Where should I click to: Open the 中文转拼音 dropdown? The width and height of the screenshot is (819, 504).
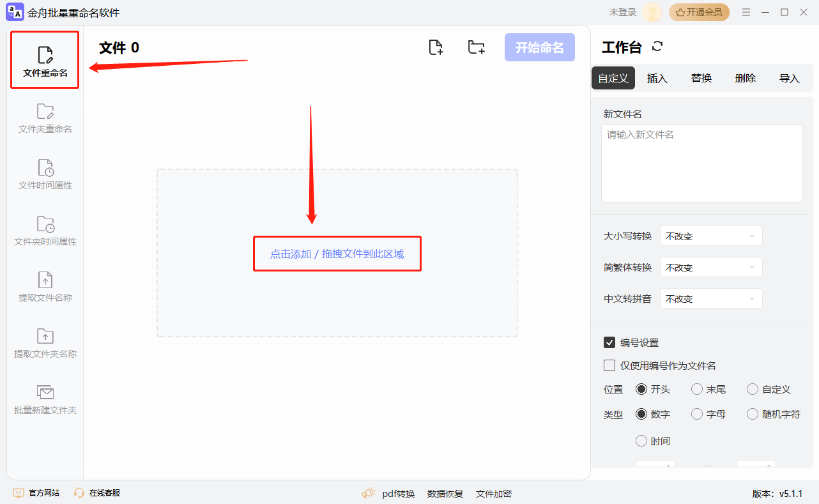711,298
